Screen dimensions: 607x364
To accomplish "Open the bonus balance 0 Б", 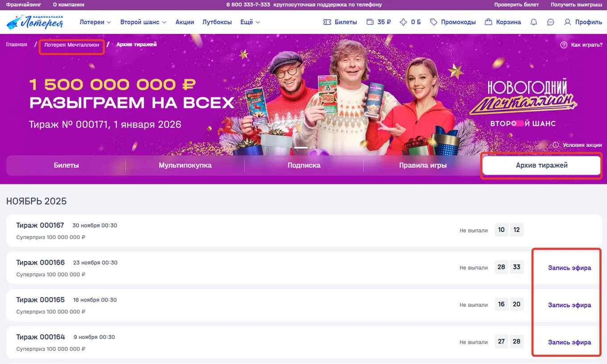I will coord(410,22).
